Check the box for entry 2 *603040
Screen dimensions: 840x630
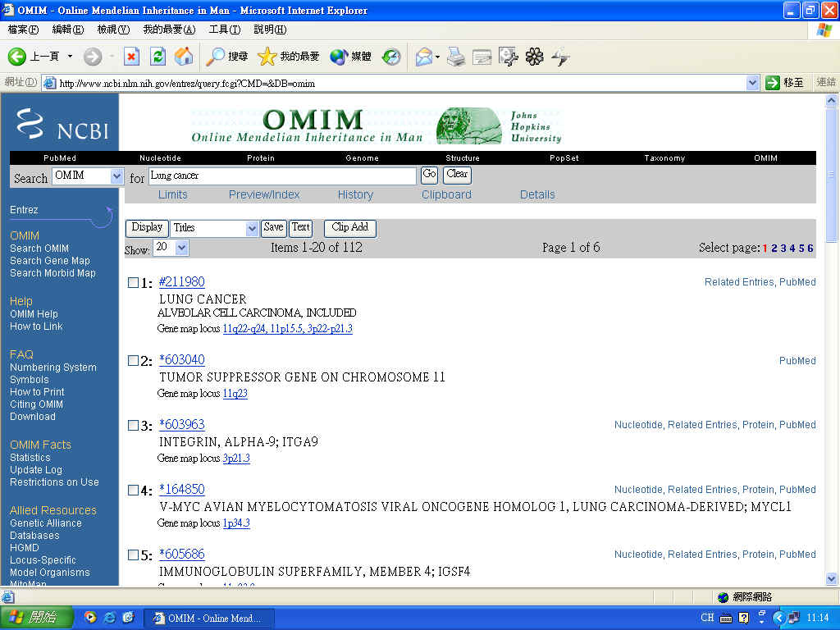[x=134, y=361]
